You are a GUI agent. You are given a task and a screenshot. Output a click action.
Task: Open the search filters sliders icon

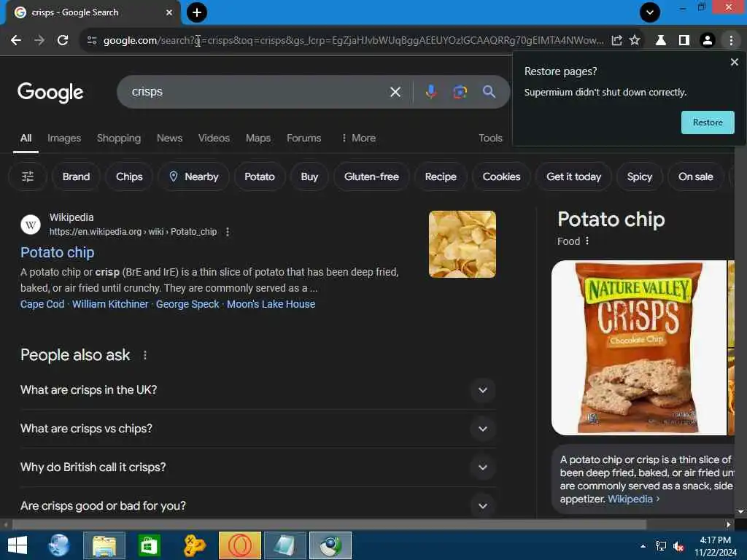click(x=28, y=176)
